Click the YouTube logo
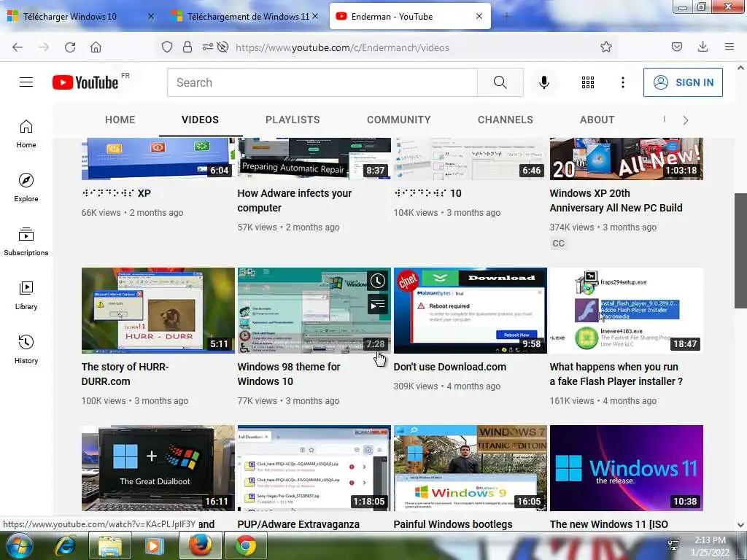This screenshot has width=747, height=560. point(86,82)
